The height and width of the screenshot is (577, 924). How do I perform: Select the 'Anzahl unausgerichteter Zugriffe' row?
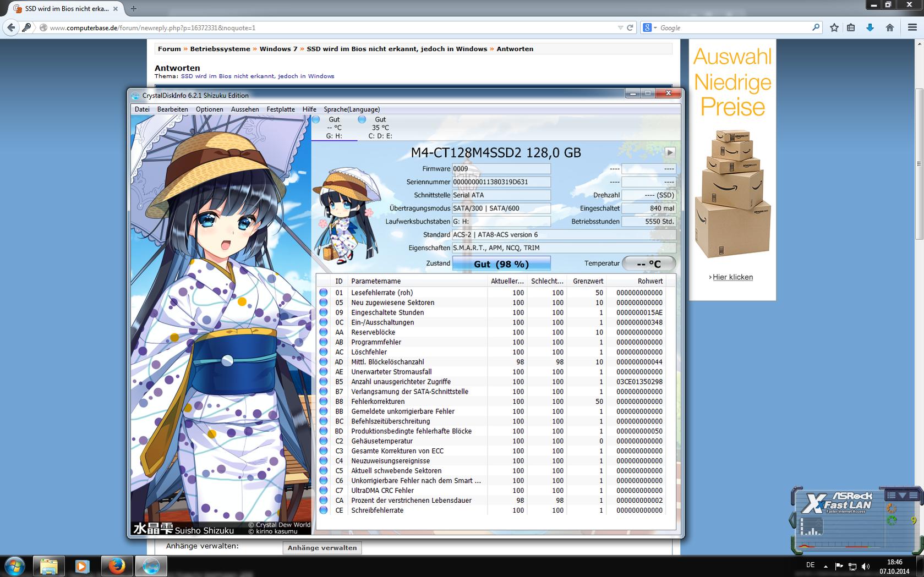[491, 382]
